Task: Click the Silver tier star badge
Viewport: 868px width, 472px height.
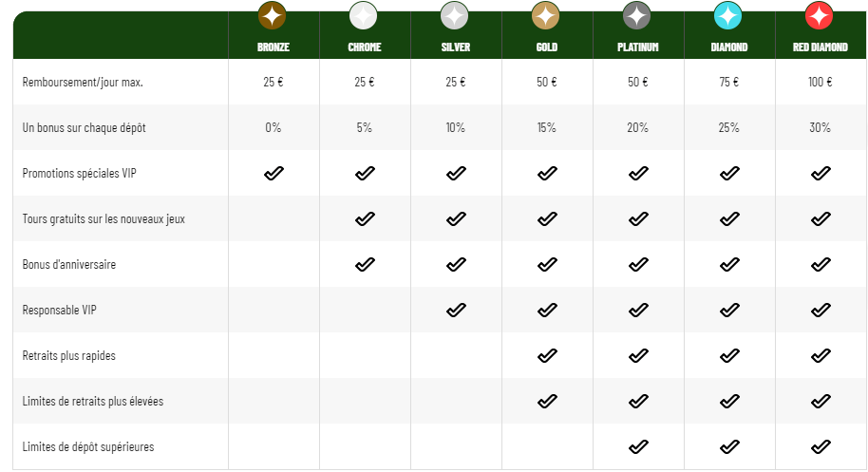Action: [x=455, y=15]
